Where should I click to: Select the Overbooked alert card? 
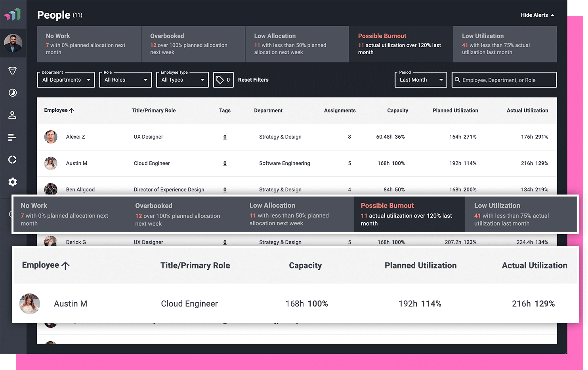pos(193,44)
